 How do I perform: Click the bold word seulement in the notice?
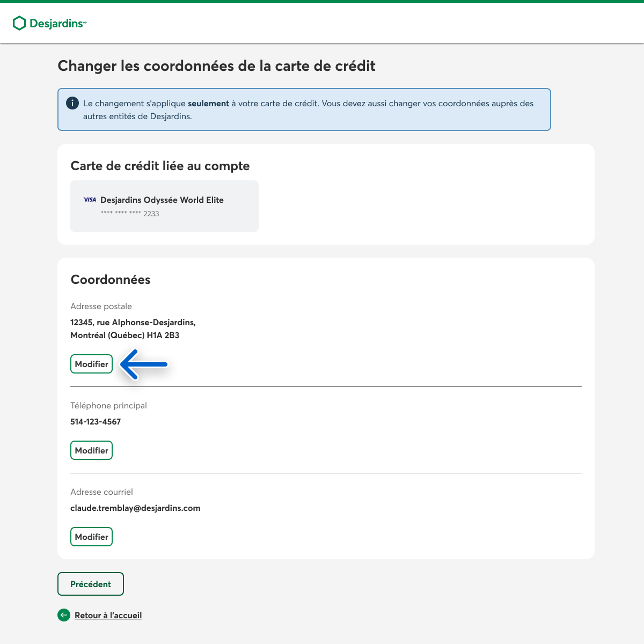pyautogui.click(x=208, y=104)
